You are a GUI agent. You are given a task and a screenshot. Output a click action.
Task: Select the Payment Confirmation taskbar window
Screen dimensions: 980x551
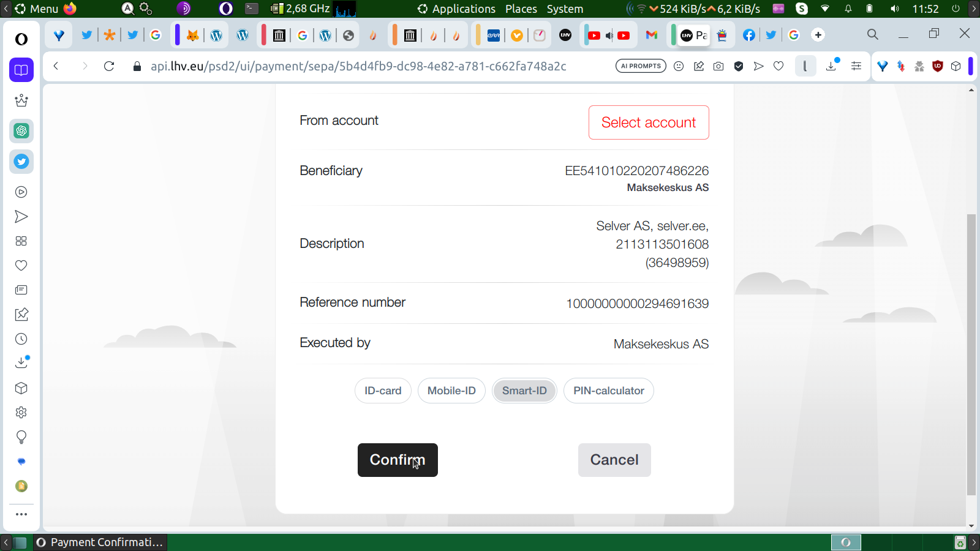pos(100,542)
